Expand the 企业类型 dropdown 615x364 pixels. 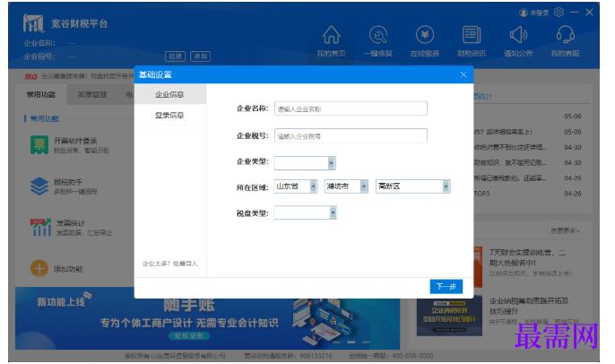332,163
